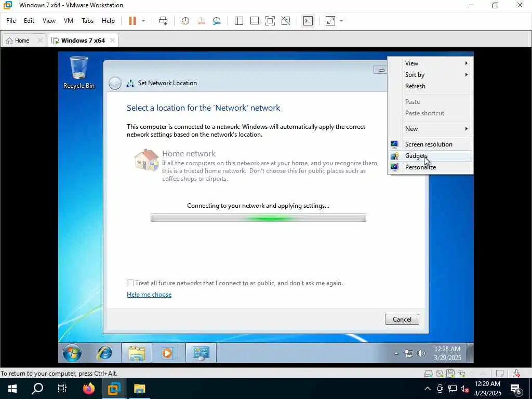Click the Send Ctrl+Alt+Del toolbar icon
Image resolution: width=532 pixels, height=399 pixels.
(163, 21)
